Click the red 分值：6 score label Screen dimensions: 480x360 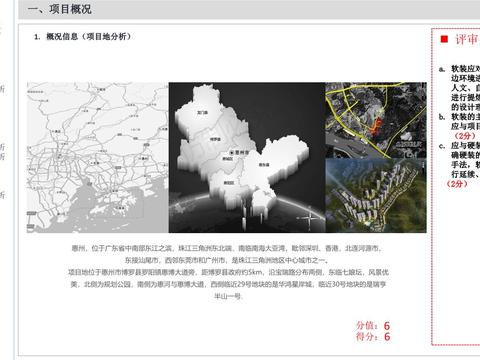tap(373, 325)
